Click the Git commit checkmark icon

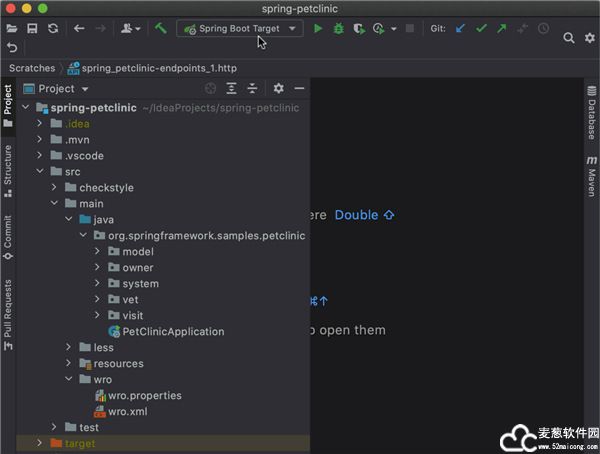(x=481, y=29)
